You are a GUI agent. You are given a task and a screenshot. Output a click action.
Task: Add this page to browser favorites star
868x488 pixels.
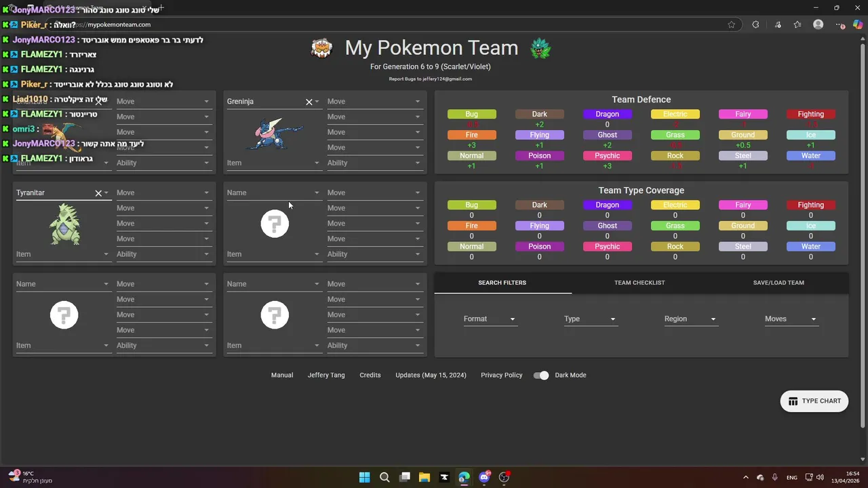pyautogui.click(x=731, y=24)
